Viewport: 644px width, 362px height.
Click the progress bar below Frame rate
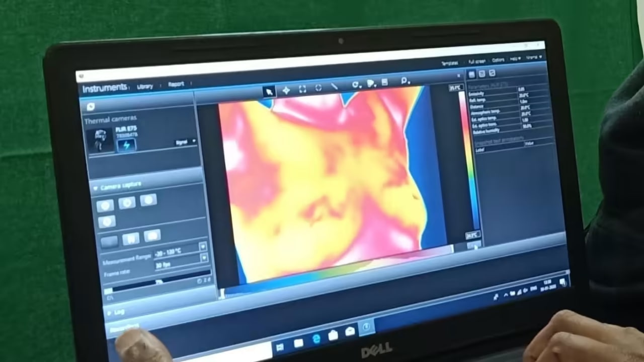click(x=158, y=282)
